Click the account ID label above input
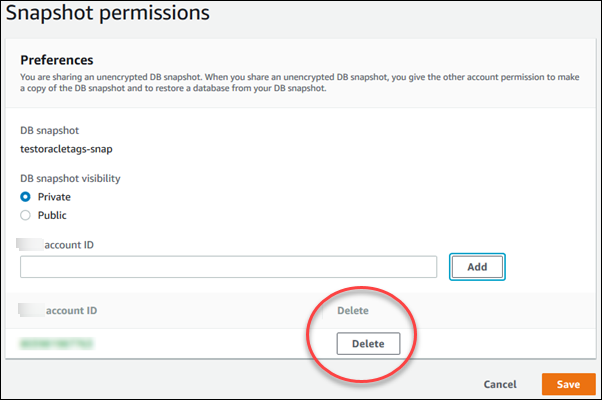This screenshot has width=602, height=400. coord(83,243)
